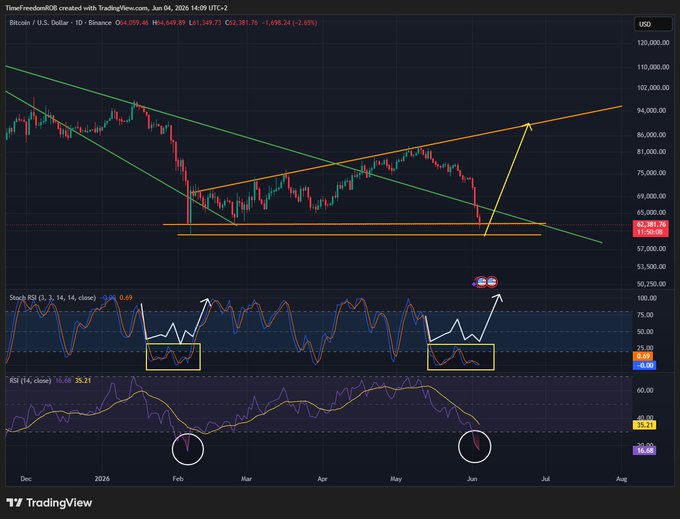Click the yellow 35.21 RSI axis tag
Image resolution: width=680 pixels, height=519 pixels.
(645, 425)
